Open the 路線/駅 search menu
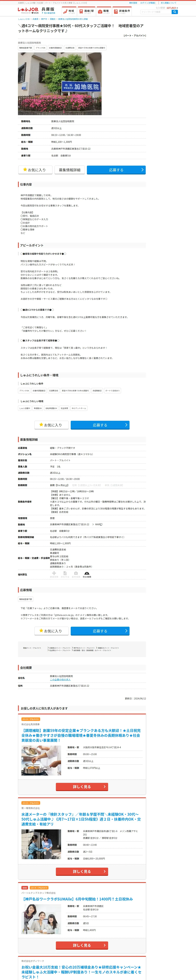196x980 pixels. point(87,11)
